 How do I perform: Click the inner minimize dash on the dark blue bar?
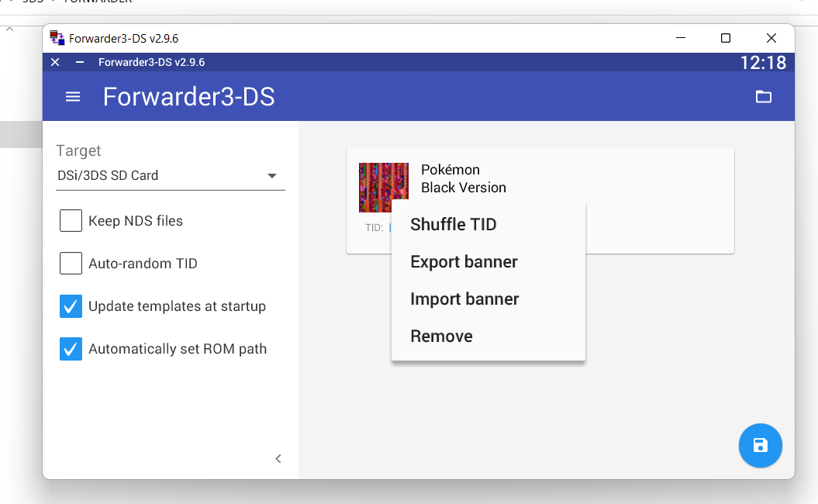80,62
